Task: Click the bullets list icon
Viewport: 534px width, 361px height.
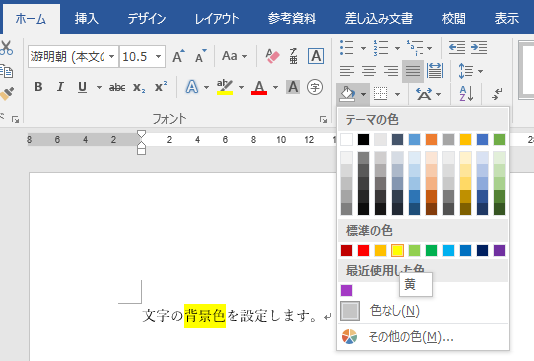Action: point(346,48)
